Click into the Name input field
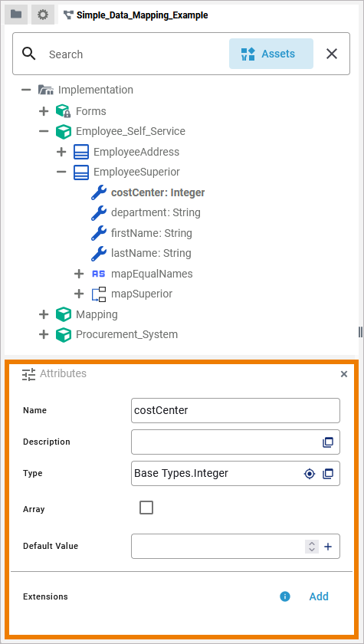 pos(235,410)
